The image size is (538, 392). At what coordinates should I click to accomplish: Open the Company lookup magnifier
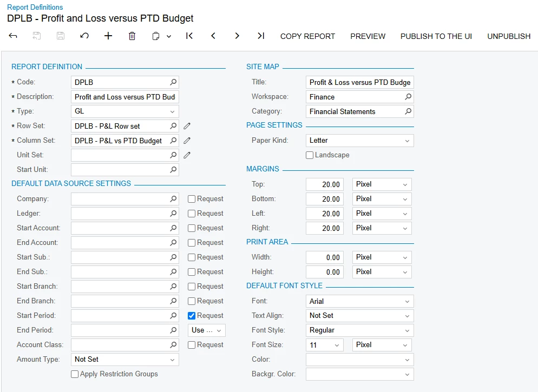[x=173, y=199]
